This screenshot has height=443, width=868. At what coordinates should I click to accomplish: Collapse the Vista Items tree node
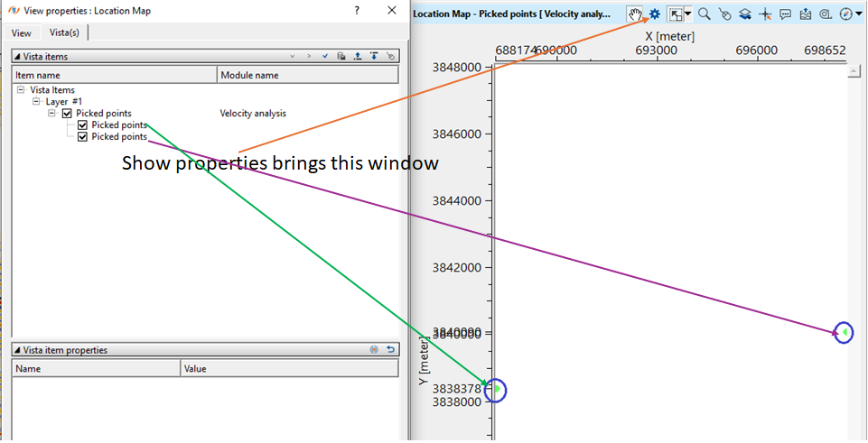point(21,90)
